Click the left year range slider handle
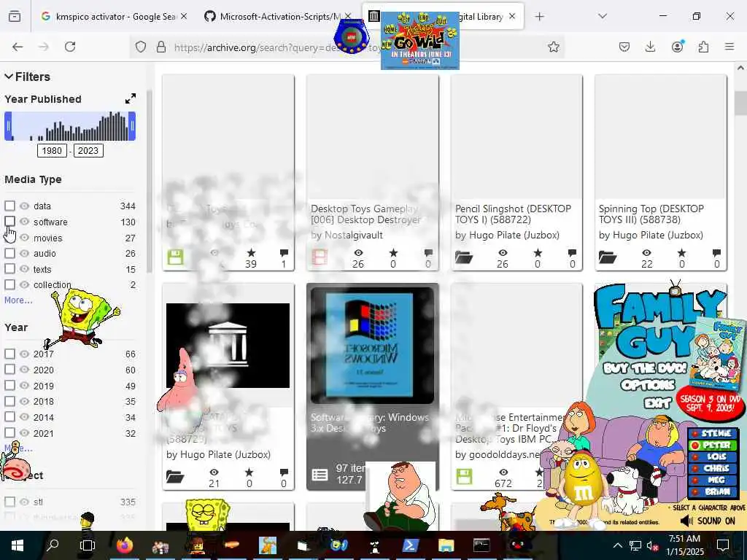747x560 pixels. (x=8, y=126)
